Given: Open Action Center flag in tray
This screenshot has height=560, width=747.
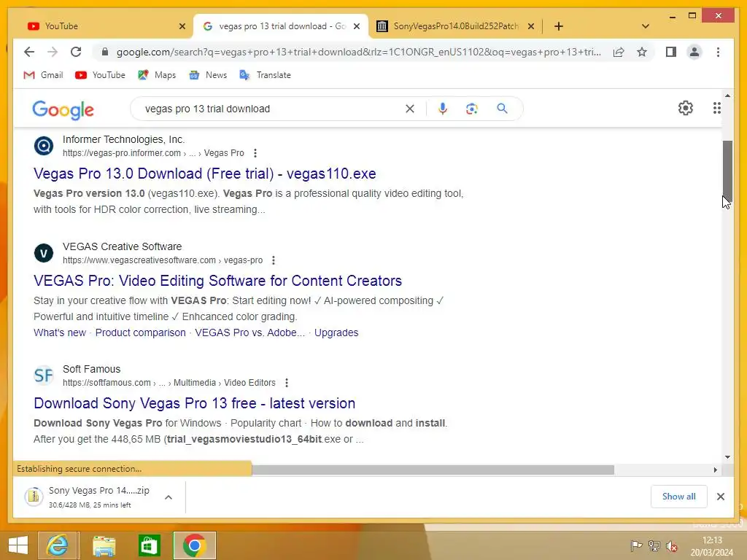Looking at the screenshot, I should (636, 545).
